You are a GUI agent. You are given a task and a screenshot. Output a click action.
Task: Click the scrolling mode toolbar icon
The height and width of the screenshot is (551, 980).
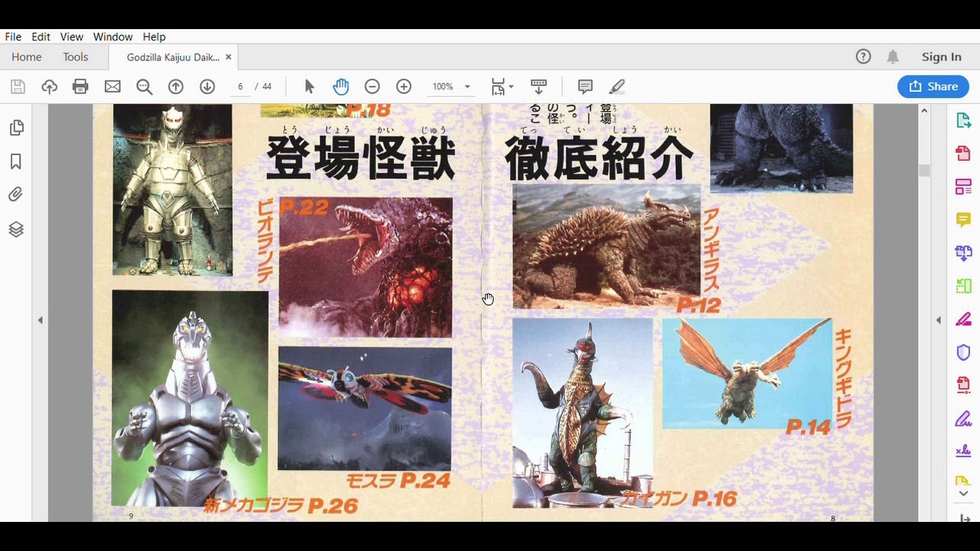538,86
